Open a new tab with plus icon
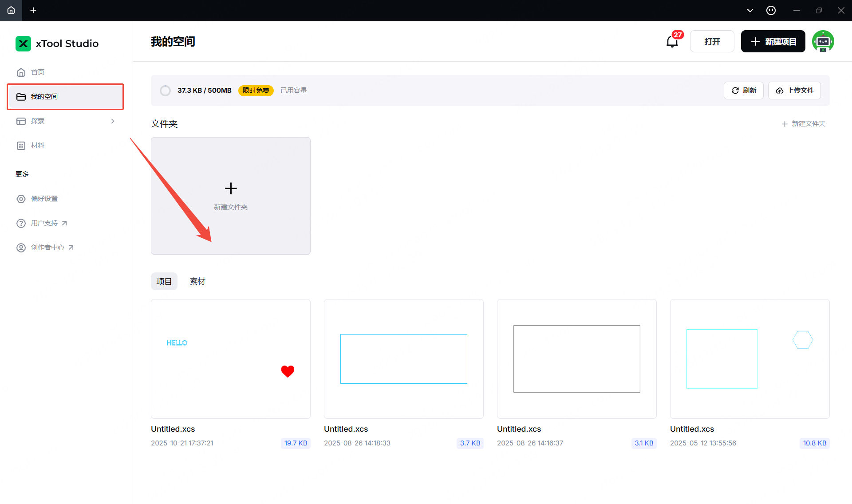 pyautogui.click(x=33, y=10)
